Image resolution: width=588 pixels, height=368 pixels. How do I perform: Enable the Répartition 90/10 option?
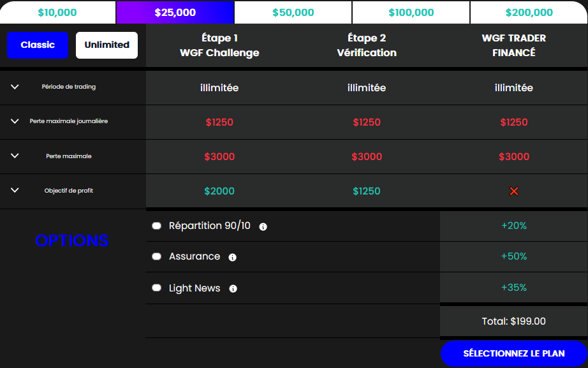[156, 226]
